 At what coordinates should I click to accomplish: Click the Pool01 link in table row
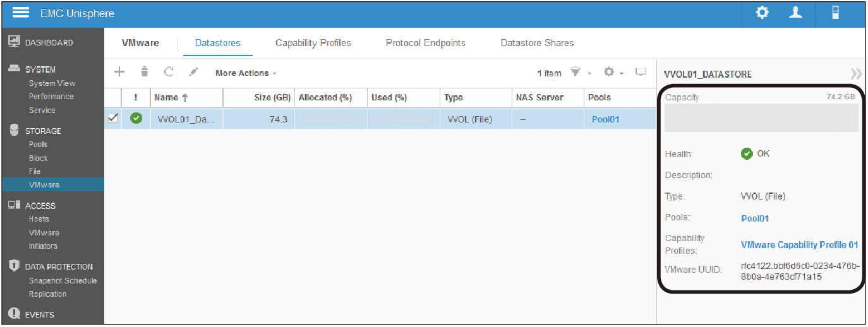coord(606,119)
